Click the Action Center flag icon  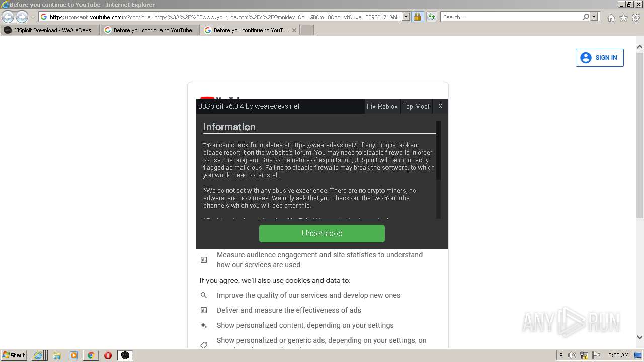coord(596,355)
